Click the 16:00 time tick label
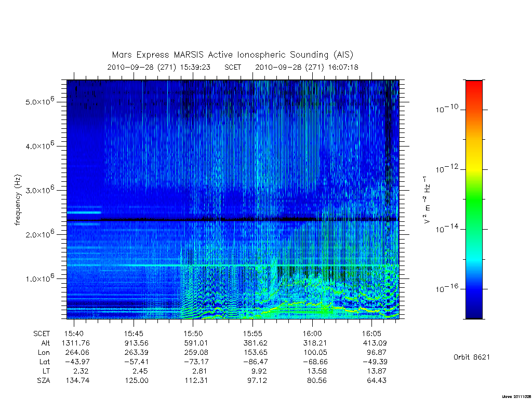This screenshot has width=532, height=399. point(312,334)
